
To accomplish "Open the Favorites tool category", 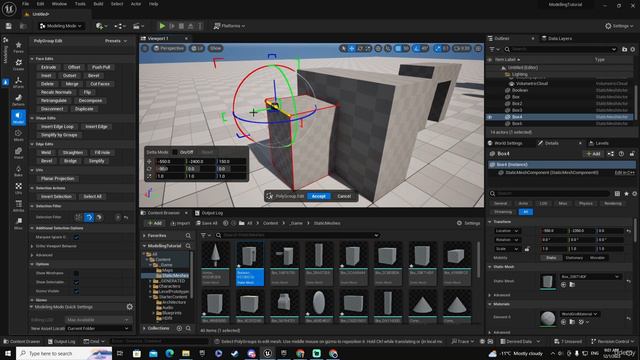I will [x=18, y=47].
